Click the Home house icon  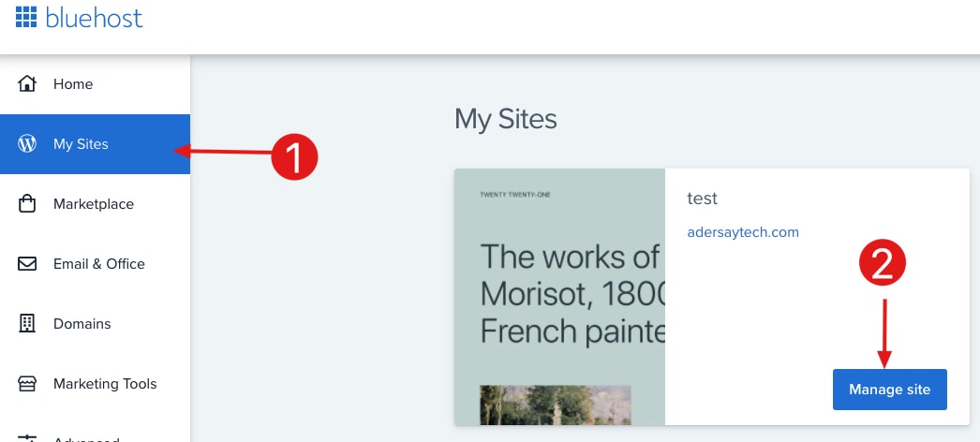click(27, 84)
